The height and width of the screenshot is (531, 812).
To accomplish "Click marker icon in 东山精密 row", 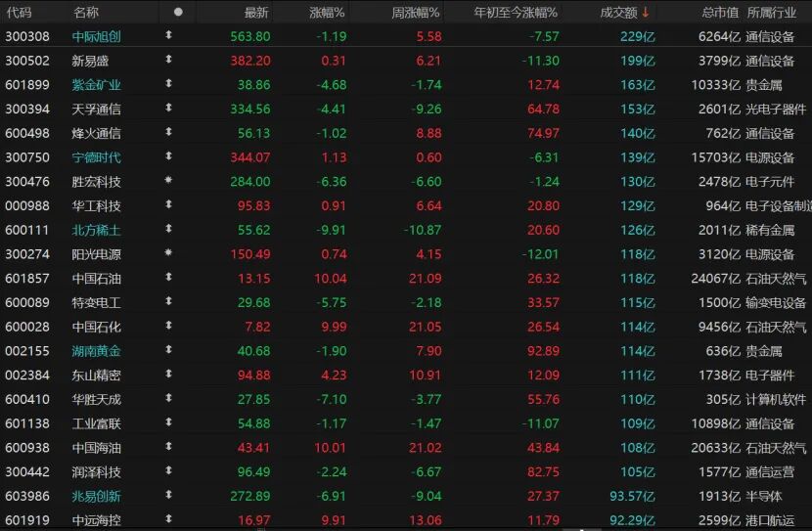I will [x=168, y=374].
